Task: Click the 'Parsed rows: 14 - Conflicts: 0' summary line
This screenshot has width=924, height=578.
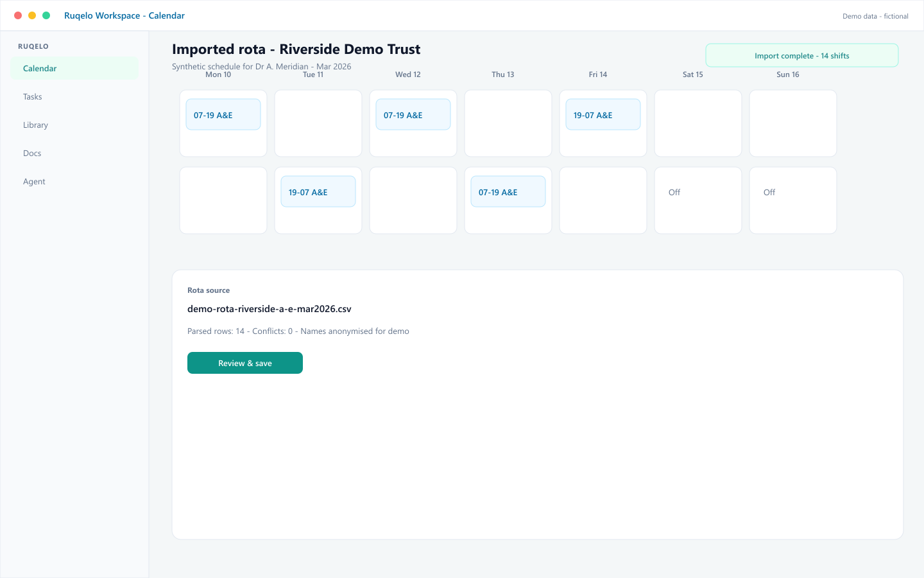Action: tap(298, 331)
